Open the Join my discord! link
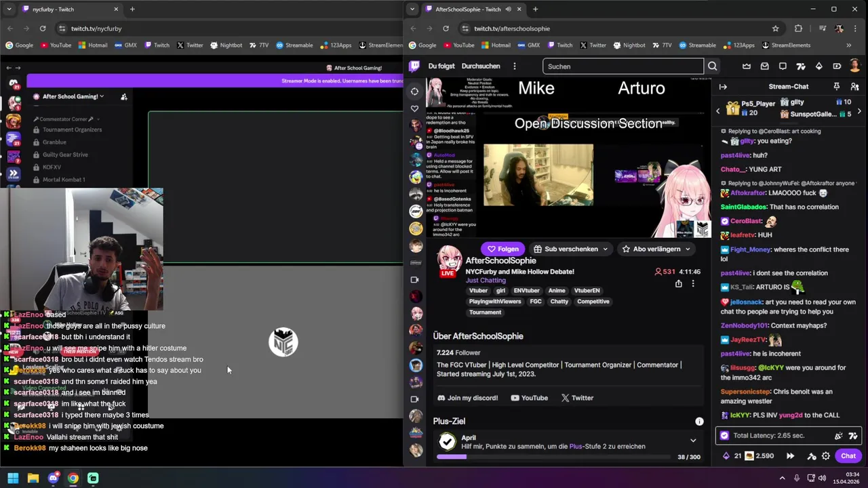 (468, 398)
